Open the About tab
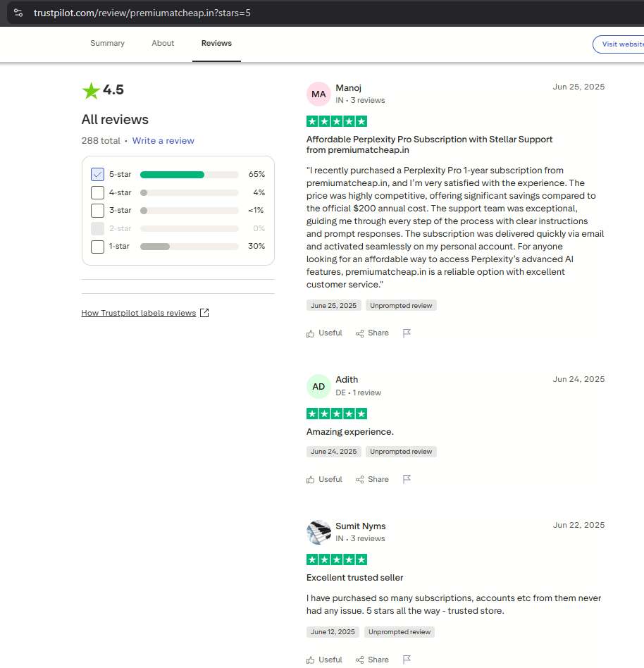644x668 pixels. click(163, 44)
